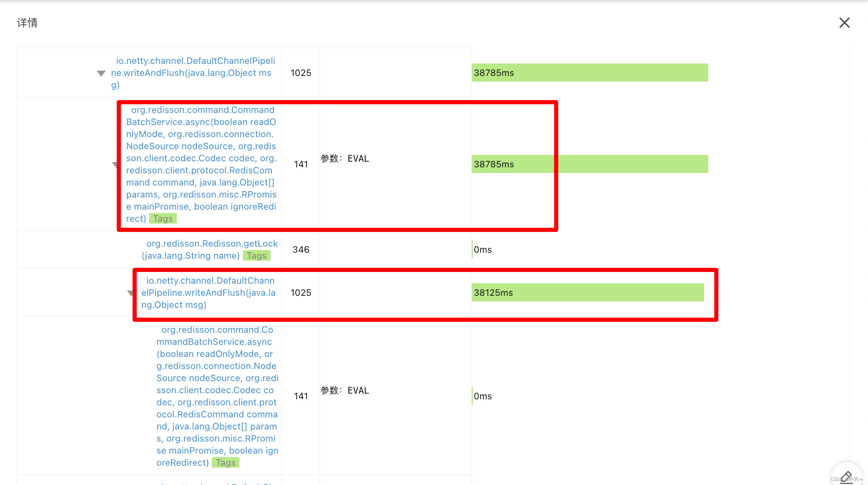Click the 详情 panel title
The image size is (868, 485).
point(27,23)
